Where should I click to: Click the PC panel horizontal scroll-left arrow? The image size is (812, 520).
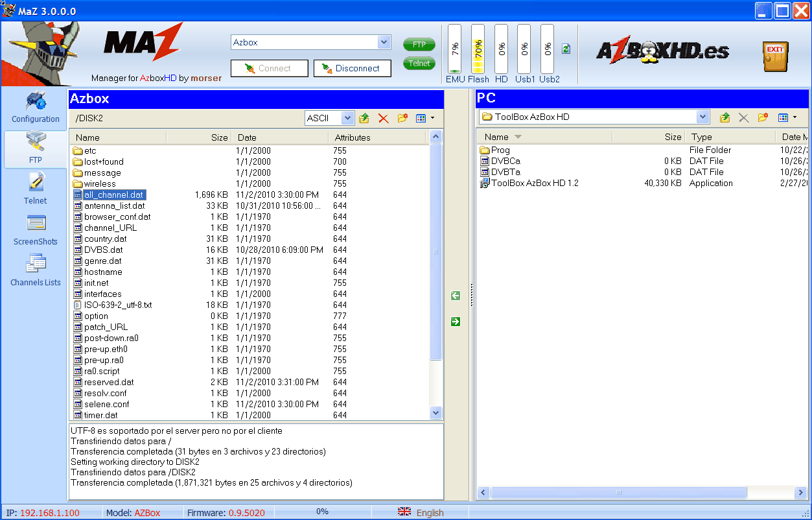[483, 493]
